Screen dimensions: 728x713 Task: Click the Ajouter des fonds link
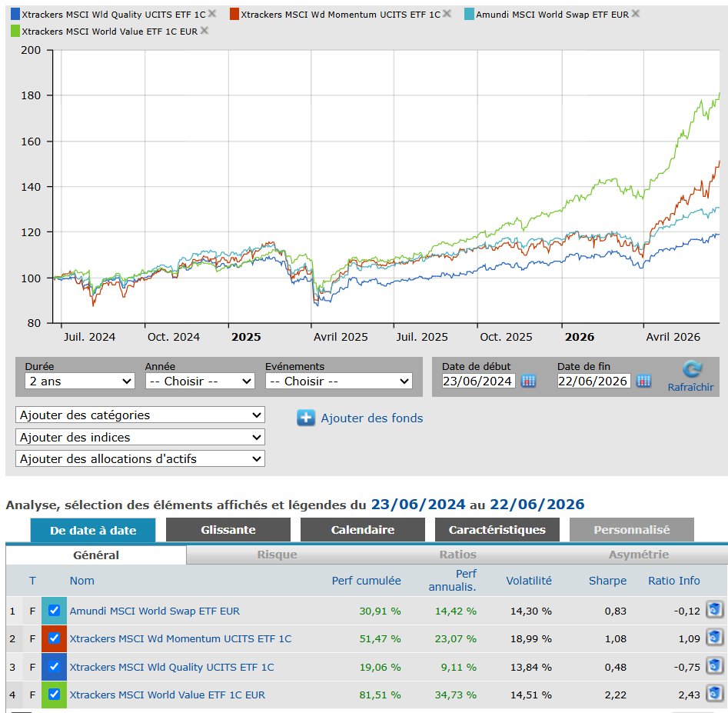pyautogui.click(x=372, y=418)
